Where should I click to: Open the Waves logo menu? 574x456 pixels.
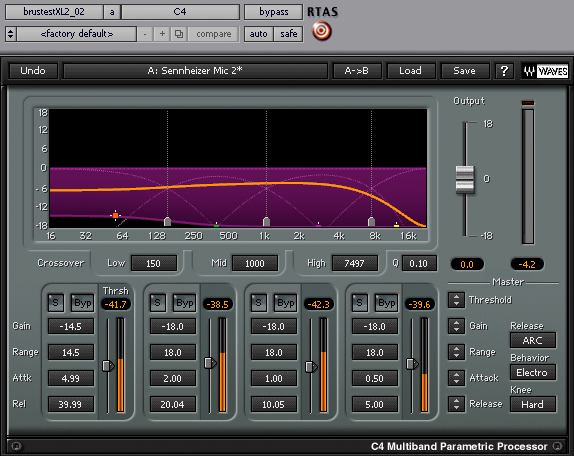[x=545, y=71]
